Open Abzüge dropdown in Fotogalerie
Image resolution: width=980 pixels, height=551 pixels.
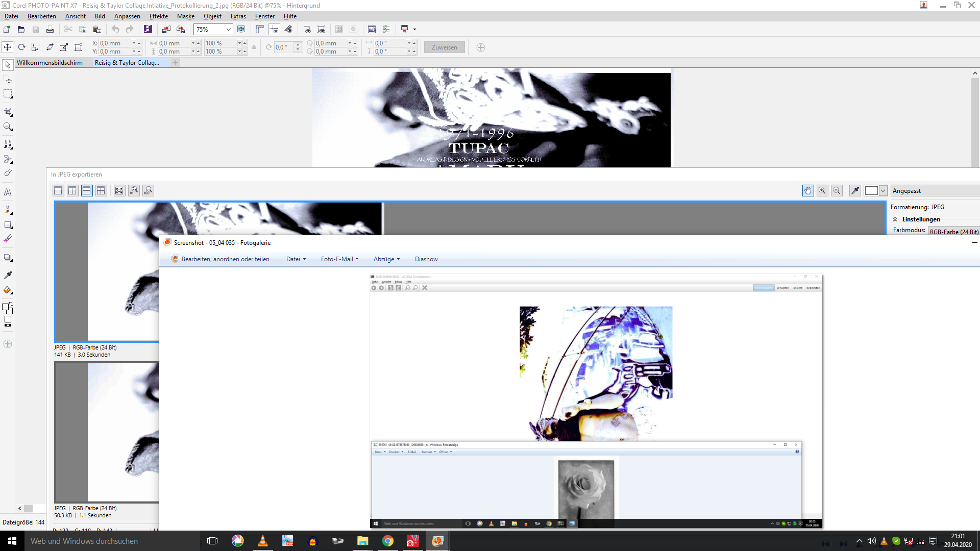tap(386, 259)
